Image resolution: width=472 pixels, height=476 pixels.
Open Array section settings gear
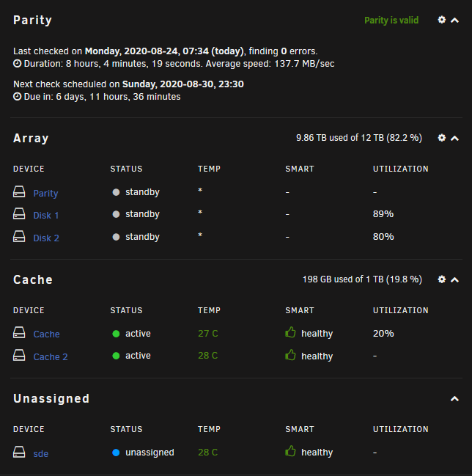442,138
